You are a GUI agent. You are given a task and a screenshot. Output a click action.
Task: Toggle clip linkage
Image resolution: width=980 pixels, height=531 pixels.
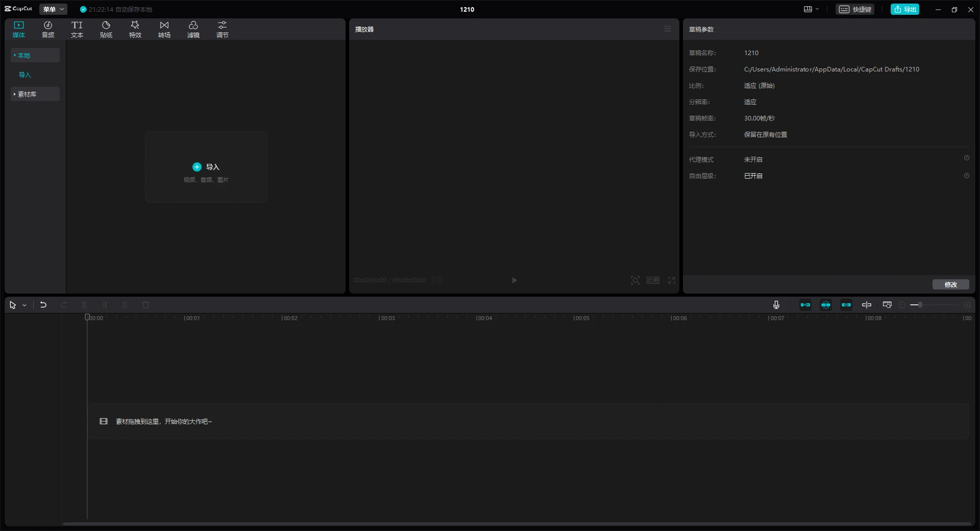[846, 305]
